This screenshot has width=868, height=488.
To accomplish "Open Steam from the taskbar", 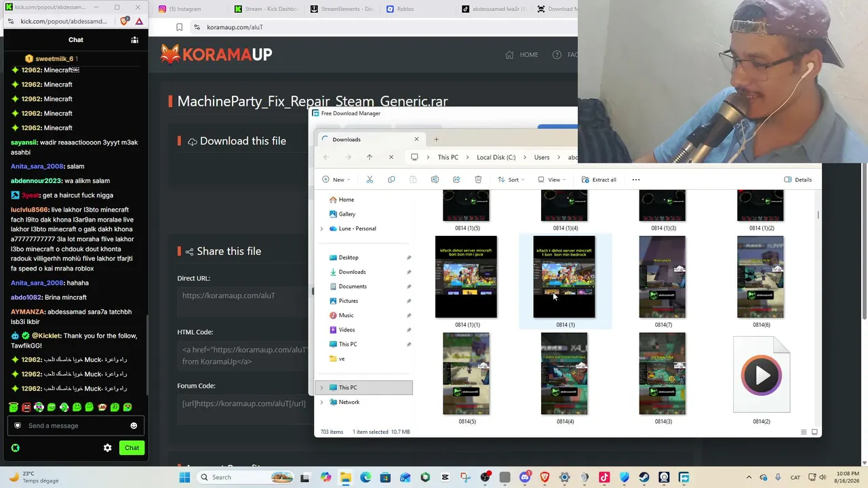I will tap(644, 477).
